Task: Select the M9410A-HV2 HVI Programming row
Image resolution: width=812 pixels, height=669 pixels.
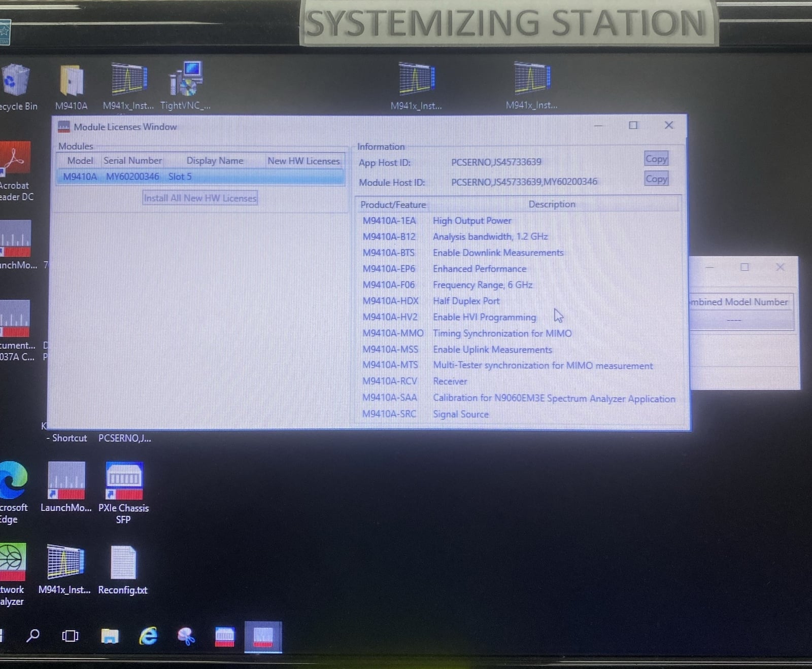Action: click(x=518, y=317)
